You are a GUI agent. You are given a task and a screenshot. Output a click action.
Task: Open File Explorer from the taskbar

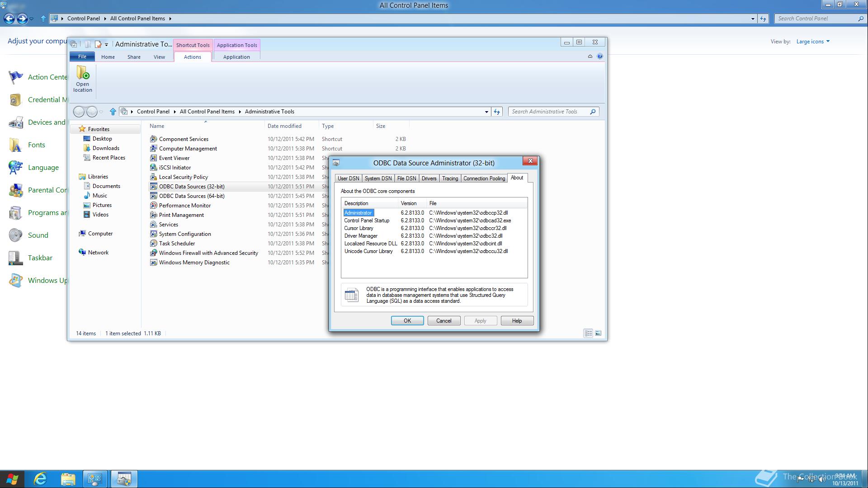pyautogui.click(x=68, y=479)
